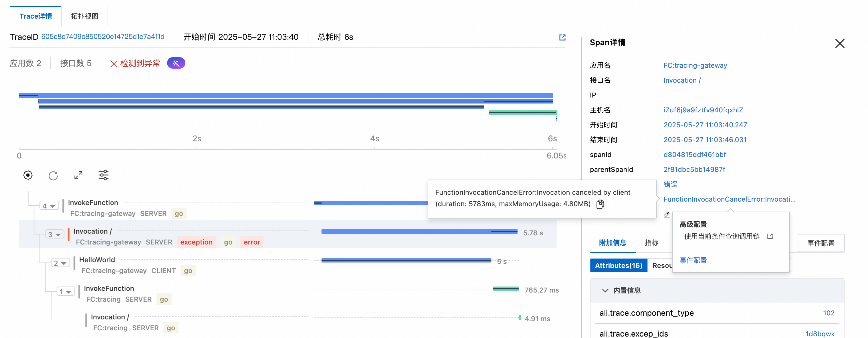The image size is (868, 338).
Task: Click the green InvokeFunction 765.27 ms span bar
Action: [506, 289]
